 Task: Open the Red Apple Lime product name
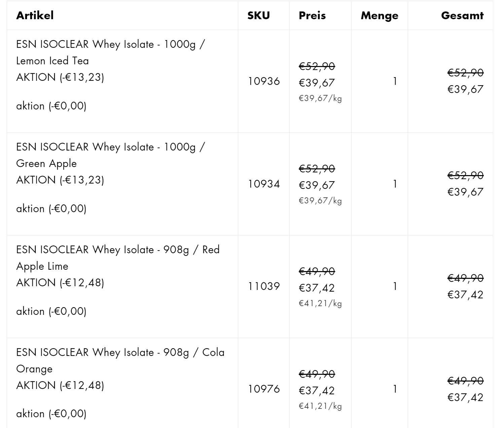click(x=118, y=258)
